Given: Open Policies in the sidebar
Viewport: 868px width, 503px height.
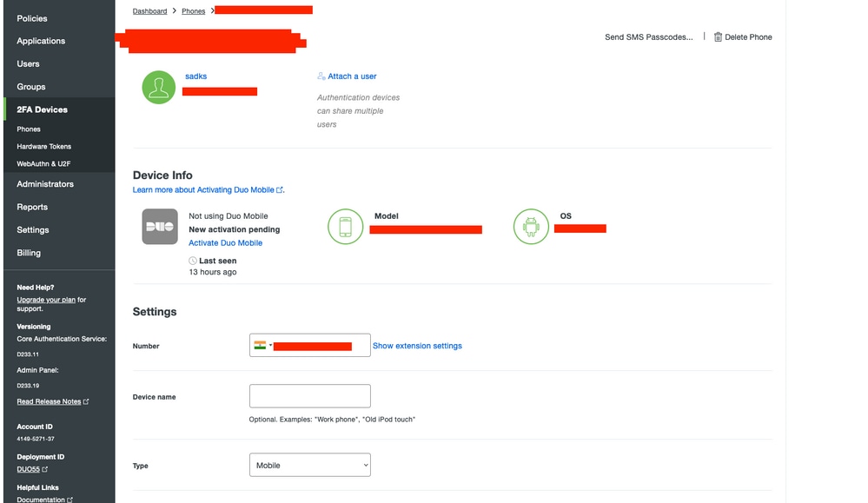Looking at the screenshot, I should tap(31, 18).
